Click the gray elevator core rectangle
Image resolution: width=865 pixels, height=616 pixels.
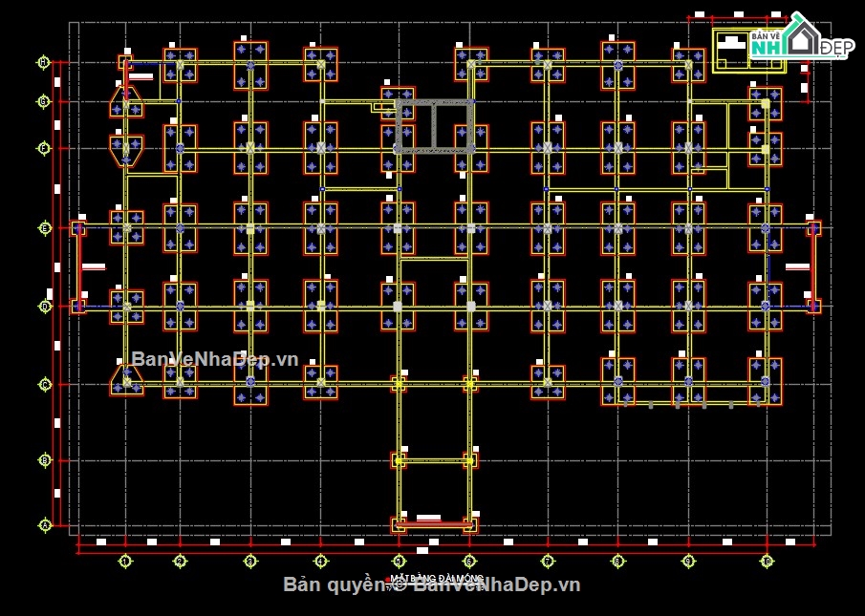[435, 126]
